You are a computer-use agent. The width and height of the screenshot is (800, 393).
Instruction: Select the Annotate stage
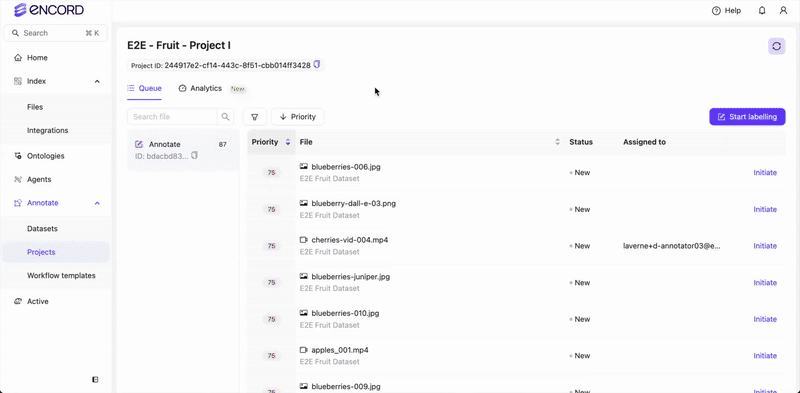pos(183,150)
